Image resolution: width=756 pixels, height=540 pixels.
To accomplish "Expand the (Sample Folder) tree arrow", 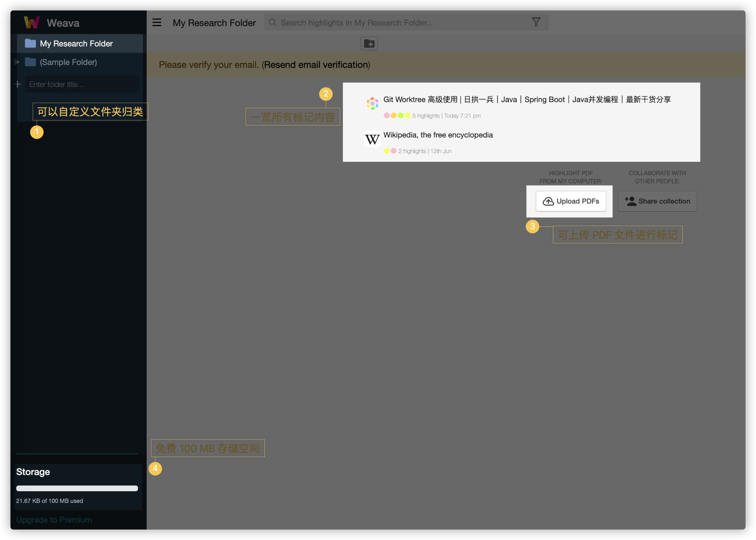I will point(17,62).
